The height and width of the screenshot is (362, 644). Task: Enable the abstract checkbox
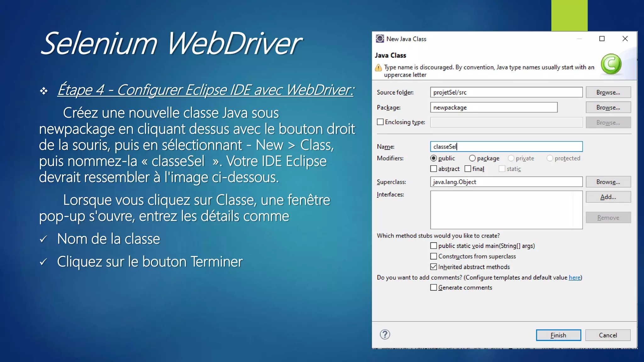coord(434,169)
